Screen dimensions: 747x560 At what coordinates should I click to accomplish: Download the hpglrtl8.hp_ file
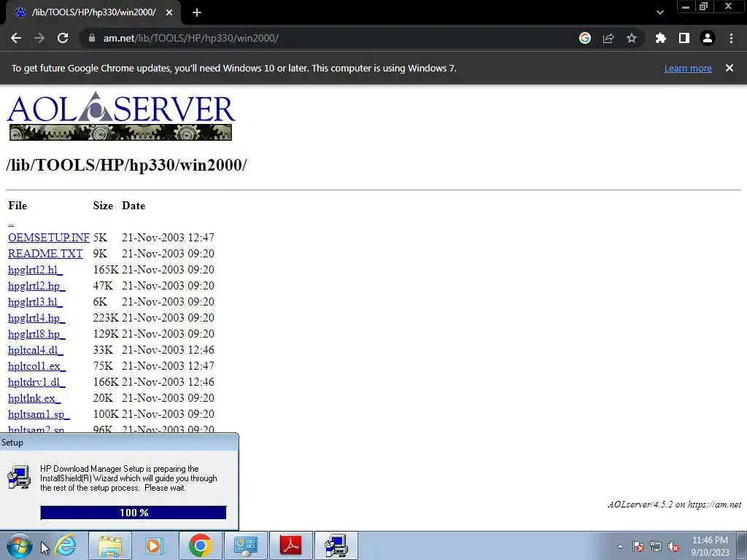(x=36, y=334)
